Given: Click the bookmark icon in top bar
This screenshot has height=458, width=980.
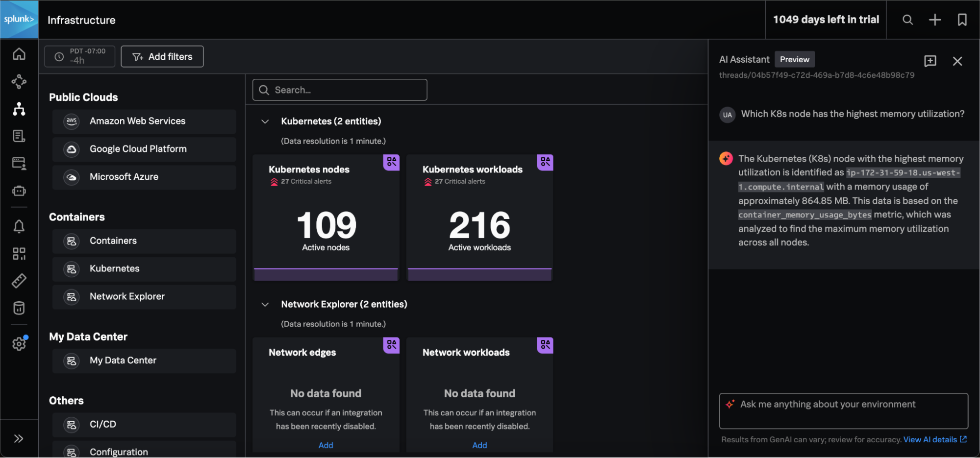Looking at the screenshot, I should tap(962, 20).
